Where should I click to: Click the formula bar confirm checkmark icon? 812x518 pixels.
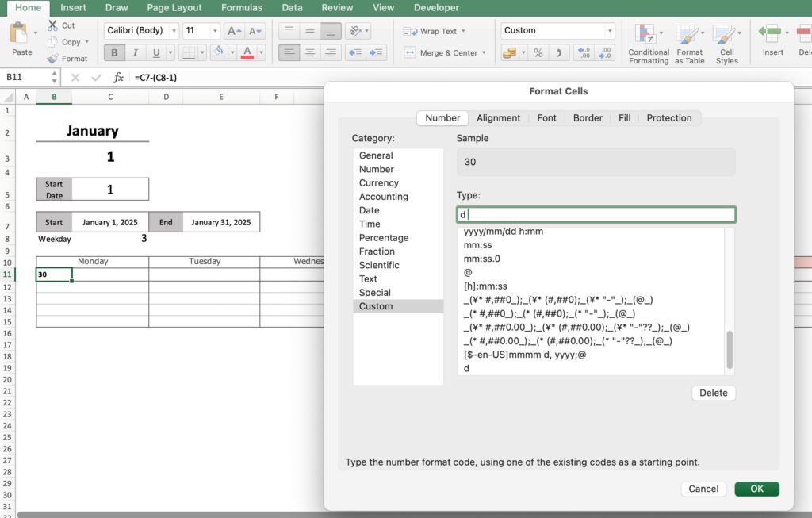(x=96, y=77)
